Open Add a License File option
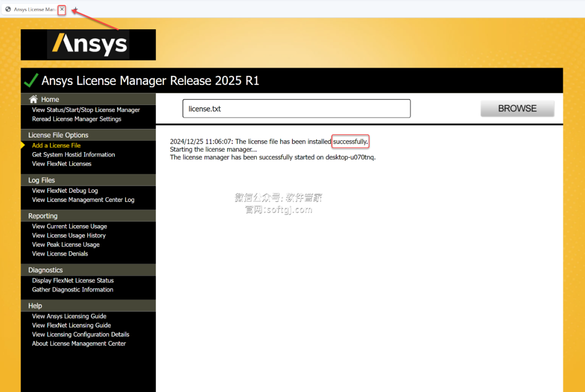This screenshot has height=392, width=585. click(56, 146)
